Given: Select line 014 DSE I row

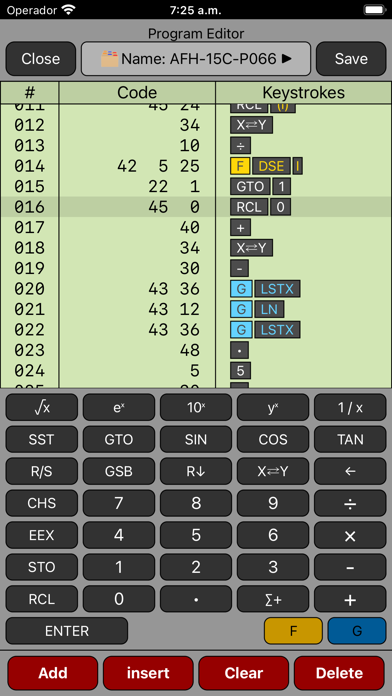Looking at the screenshot, I should click(196, 166).
